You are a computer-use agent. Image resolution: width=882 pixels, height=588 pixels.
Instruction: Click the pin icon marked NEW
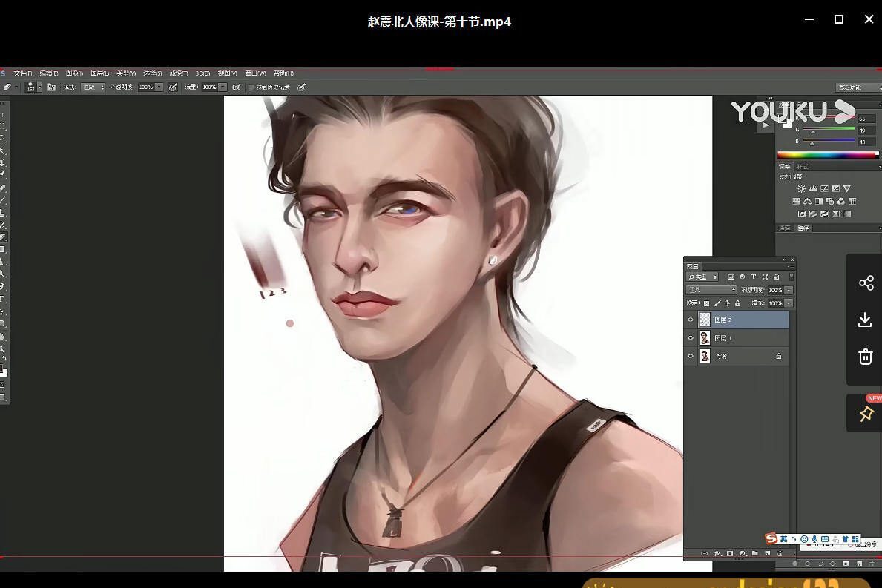pyautogui.click(x=866, y=414)
